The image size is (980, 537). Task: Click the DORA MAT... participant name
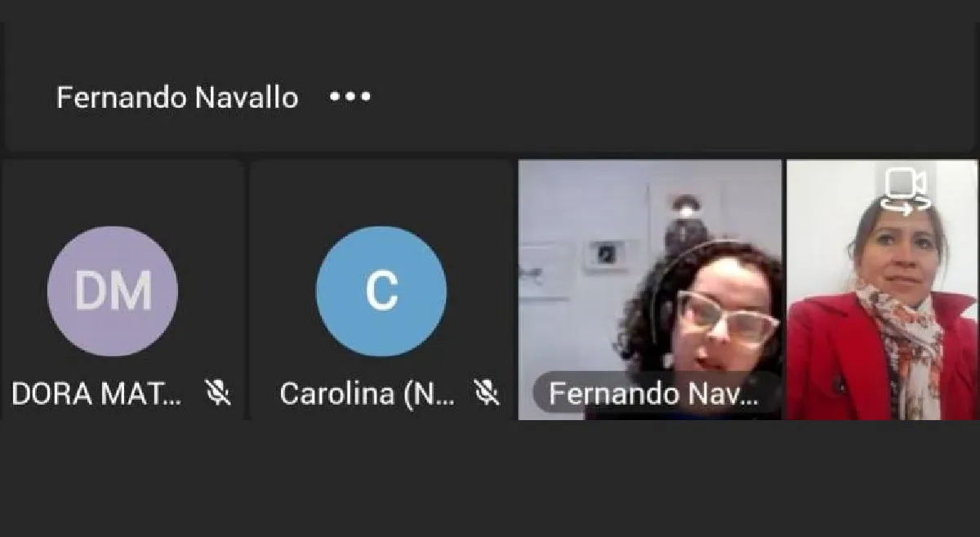(97, 394)
